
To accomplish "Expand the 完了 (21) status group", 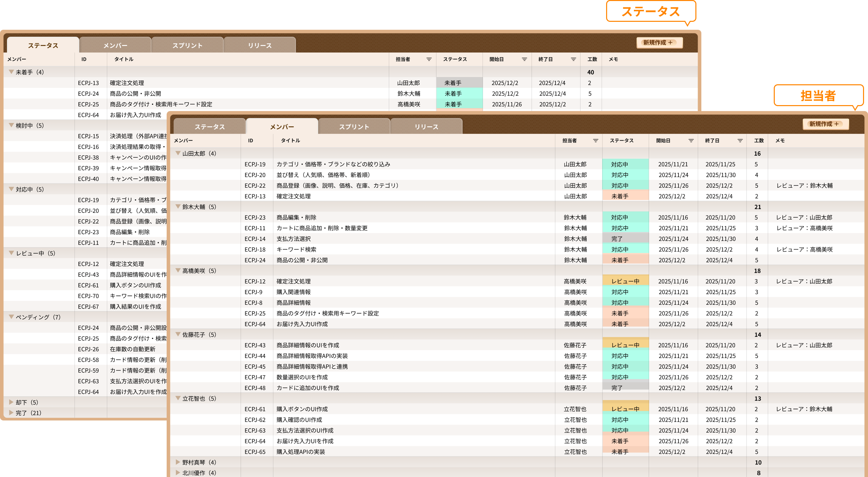I will [11, 413].
